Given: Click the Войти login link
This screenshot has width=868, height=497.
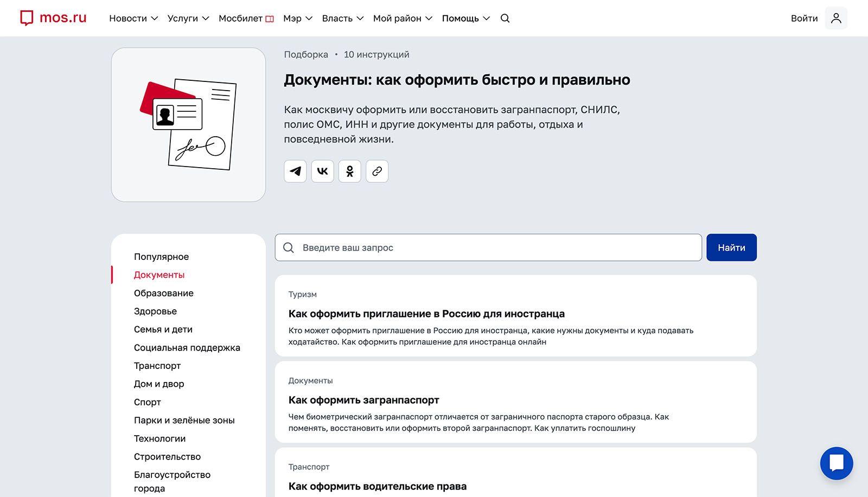Looking at the screenshot, I should click(804, 18).
